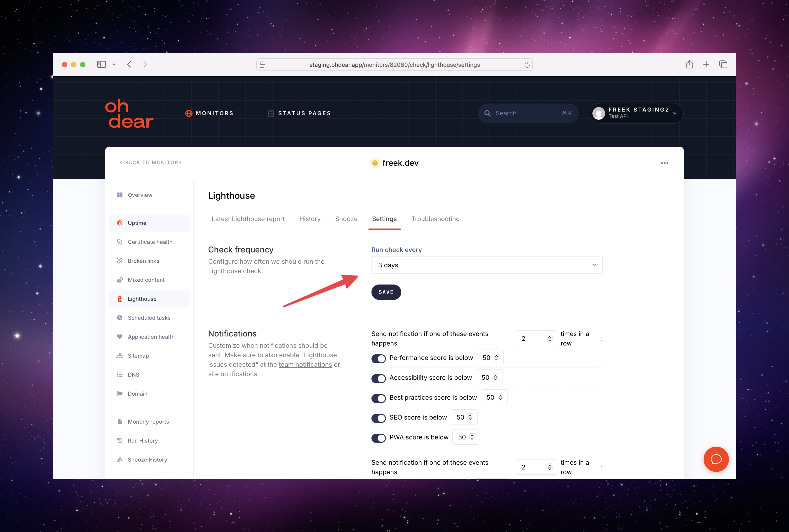Click the Mixed content lock icon
Image resolution: width=789 pixels, height=532 pixels.
tap(120, 280)
